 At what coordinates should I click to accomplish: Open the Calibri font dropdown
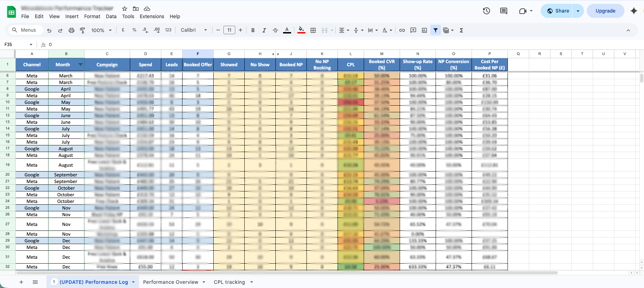(194, 30)
